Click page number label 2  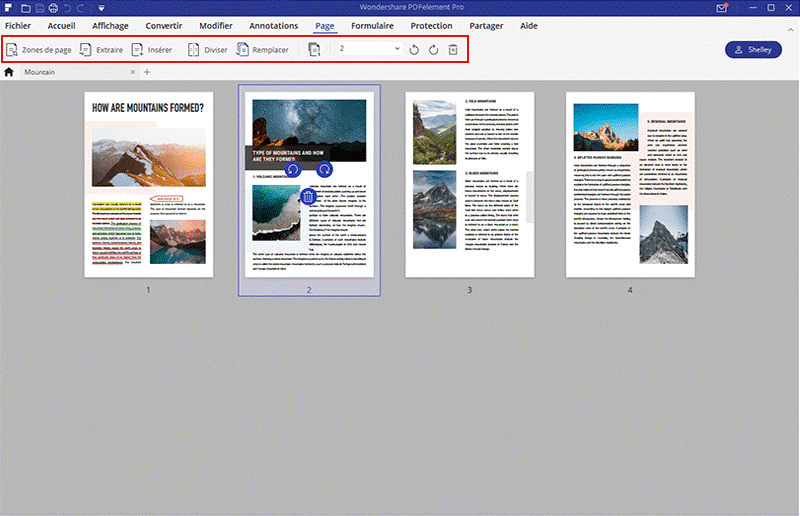(x=309, y=290)
